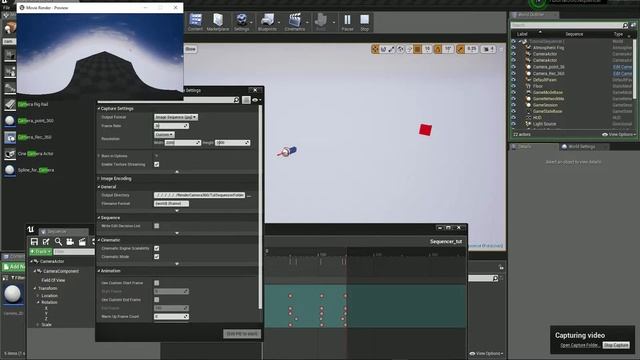Expand the Image Encoding section
This screenshot has height=360, width=640.
coord(99,178)
